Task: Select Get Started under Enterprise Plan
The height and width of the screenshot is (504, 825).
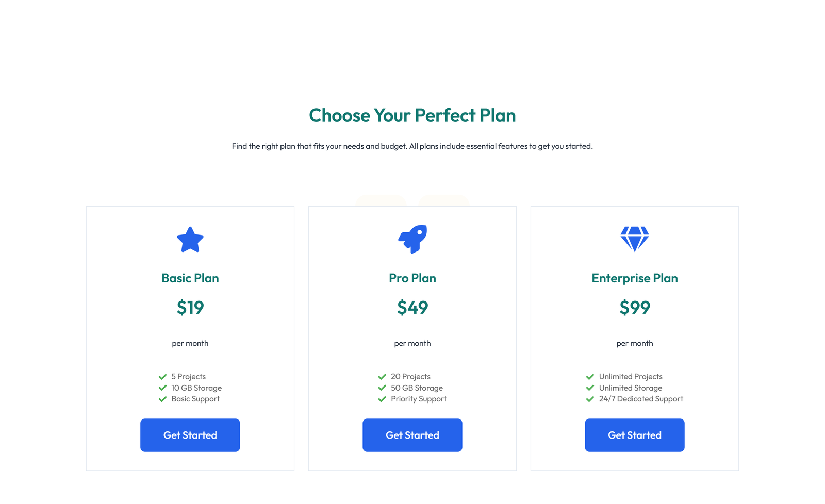Action: [635, 435]
